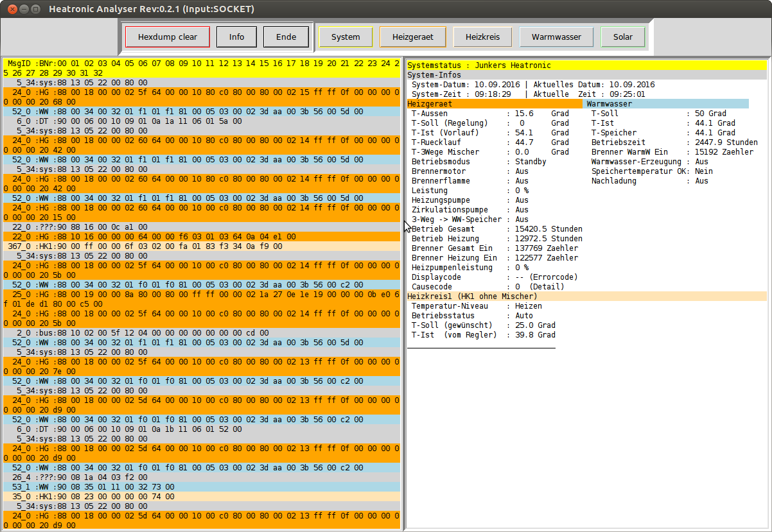Click the Heizpumpenleistung 0 % row
The image size is (772, 532).
pyautogui.click(x=470, y=268)
